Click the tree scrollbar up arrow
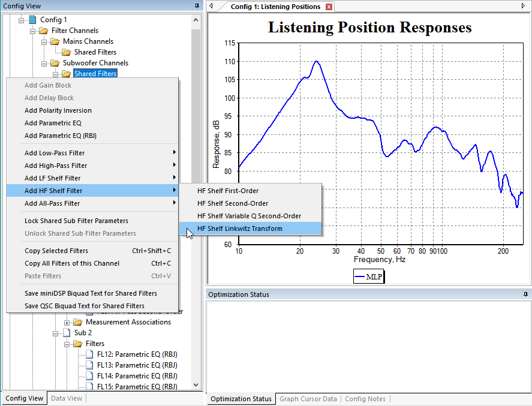 tap(196, 20)
